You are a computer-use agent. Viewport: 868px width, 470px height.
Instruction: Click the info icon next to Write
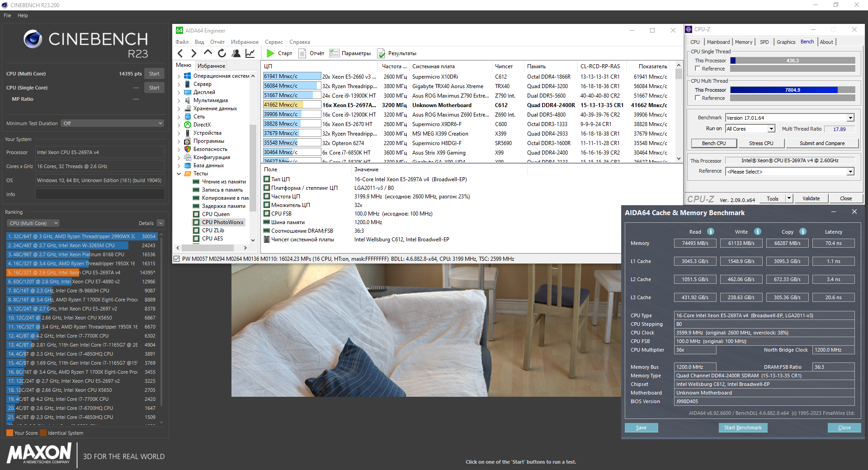(x=758, y=231)
